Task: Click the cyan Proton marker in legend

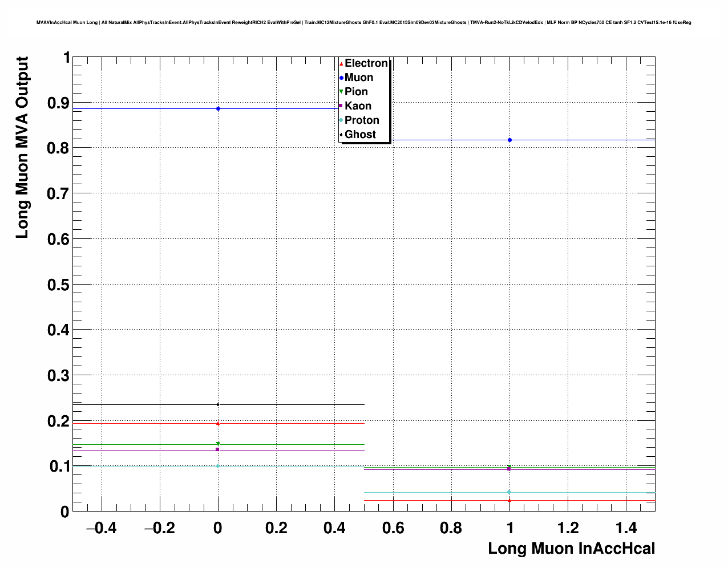Action: (341, 120)
